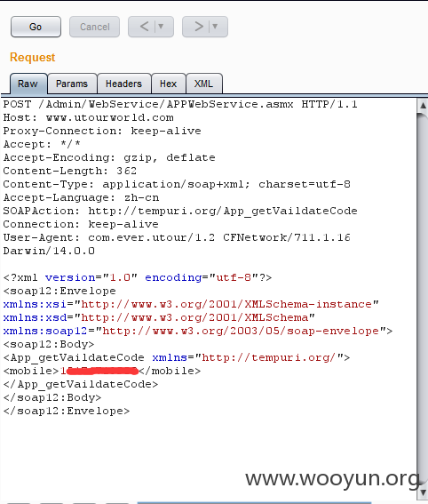The image size is (428, 504).
Task: Click the xmlns:xsi attribute line
Action: pyautogui.click(x=191, y=304)
